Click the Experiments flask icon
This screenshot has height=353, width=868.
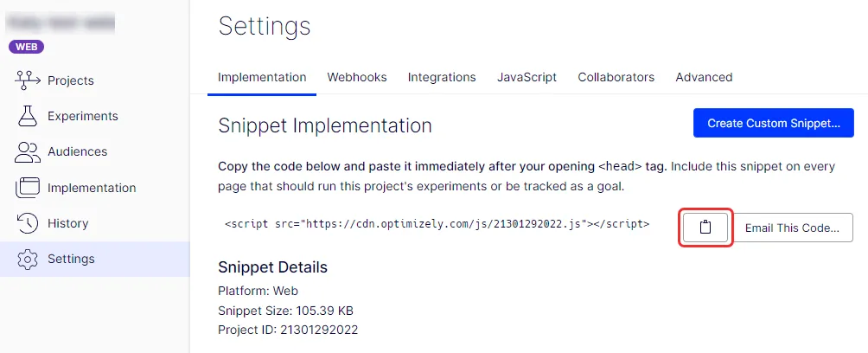point(27,116)
